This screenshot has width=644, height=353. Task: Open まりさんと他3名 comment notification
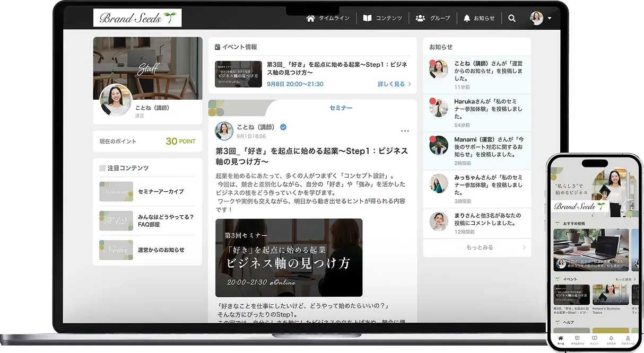(477, 223)
